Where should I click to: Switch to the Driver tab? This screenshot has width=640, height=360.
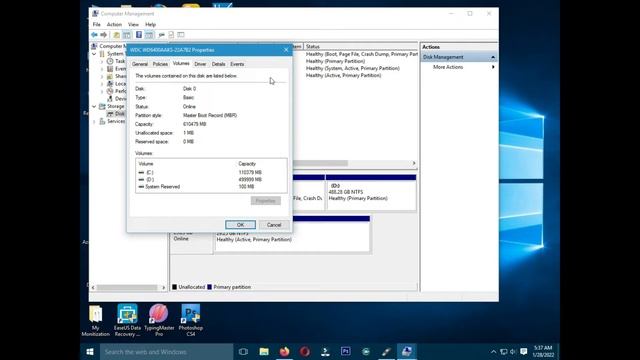tap(200, 64)
